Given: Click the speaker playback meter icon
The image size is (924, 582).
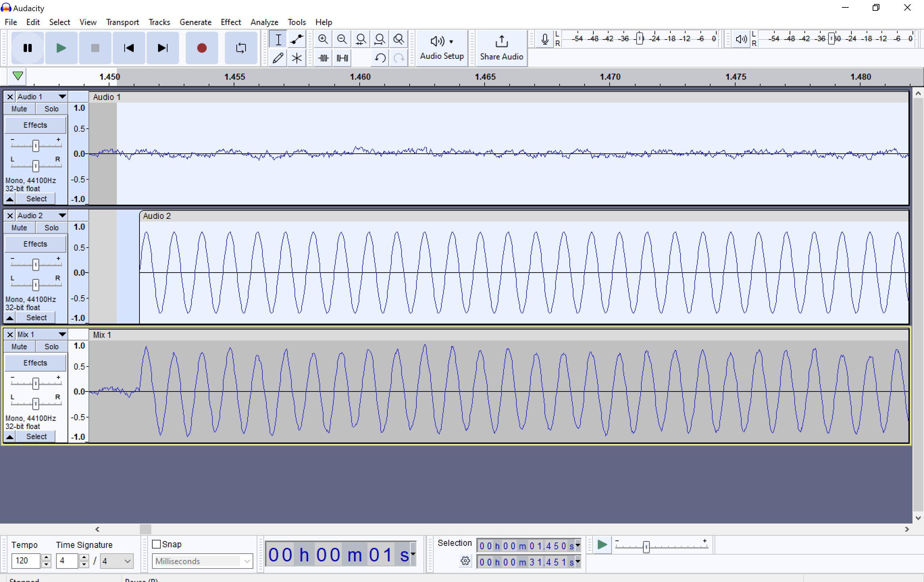Looking at the screenshot, I should point(741,39).
